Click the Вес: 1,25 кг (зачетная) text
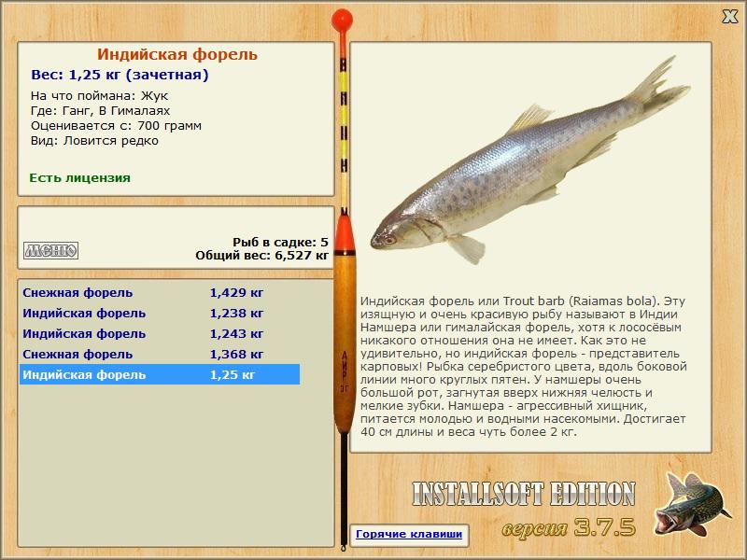Screen dimensions: 747x560 click(x=120, y=75)
